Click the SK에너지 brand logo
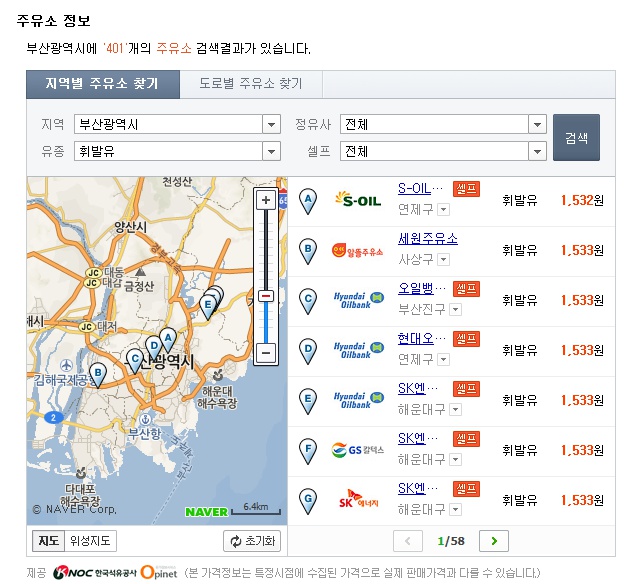This screenshot has width=631, height=584. 358,499
